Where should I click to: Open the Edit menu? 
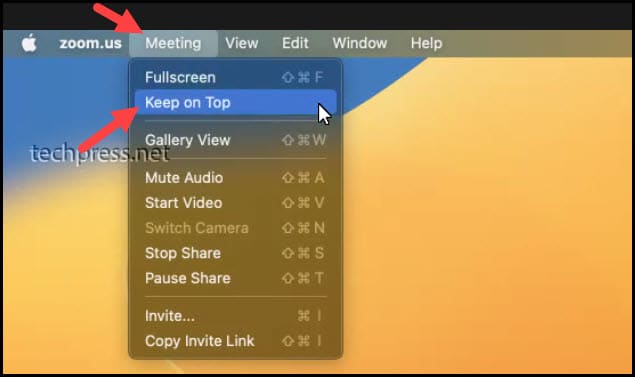click(x=295, y=43)
